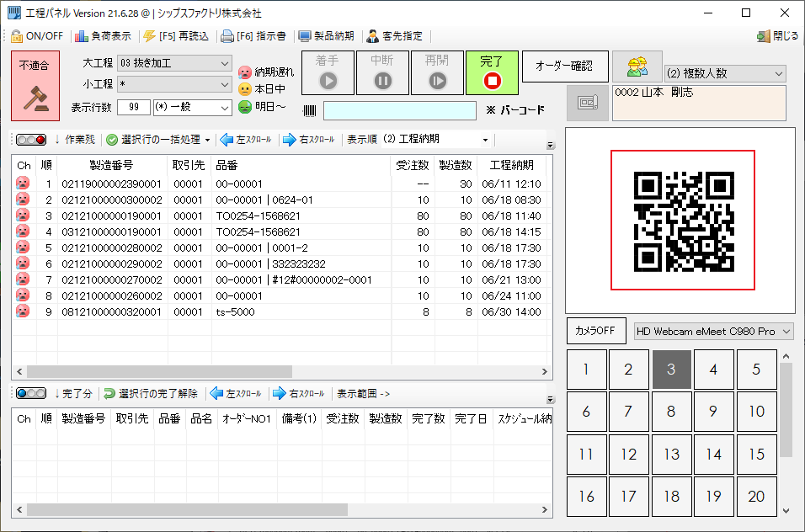Expand the 選択行の一括処理 dropdown arrow
The width and height of the screenshot is (805, 532).
click(x=207, y=140)
